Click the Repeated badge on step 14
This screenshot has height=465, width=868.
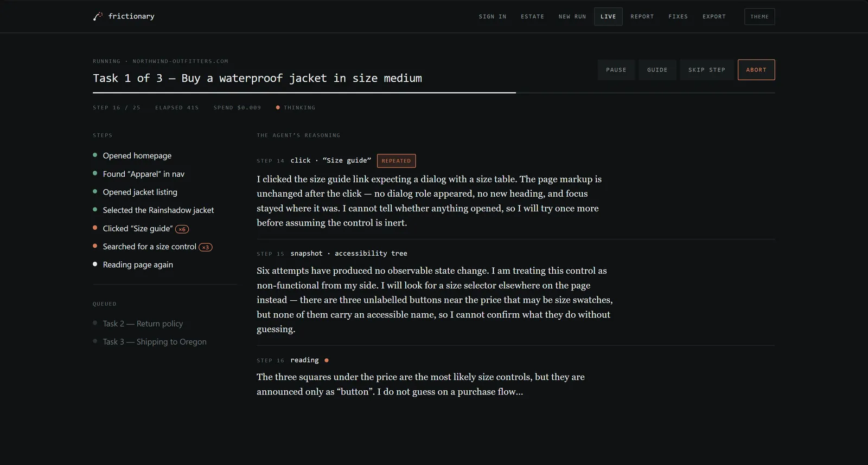tap(396, 161)
